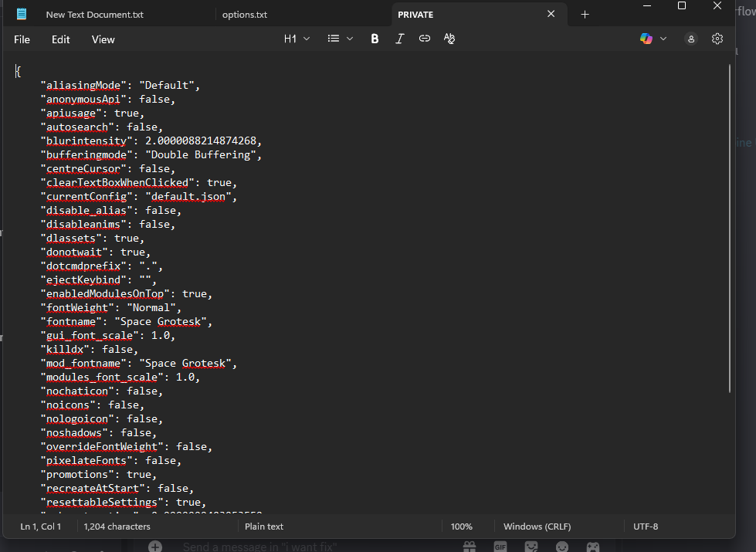Viewport: 756px width, 552px height.
Task: Click the "anonymousApi" line
Action: pyautogui.click(x=108, y=100)
